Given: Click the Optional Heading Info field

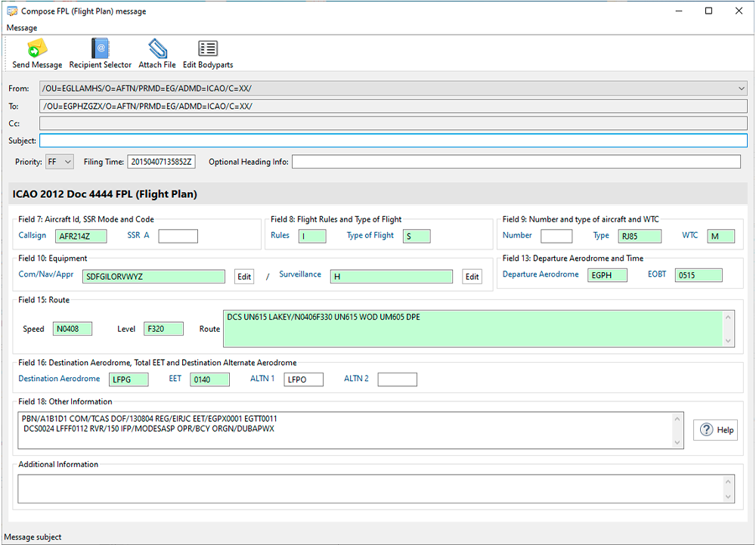Looking at the screenshot, I should (516, 162).
